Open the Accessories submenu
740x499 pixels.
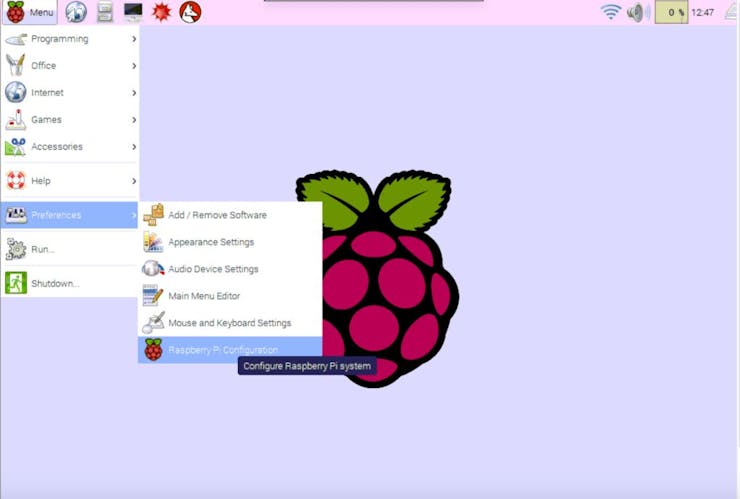pos(70,147)
